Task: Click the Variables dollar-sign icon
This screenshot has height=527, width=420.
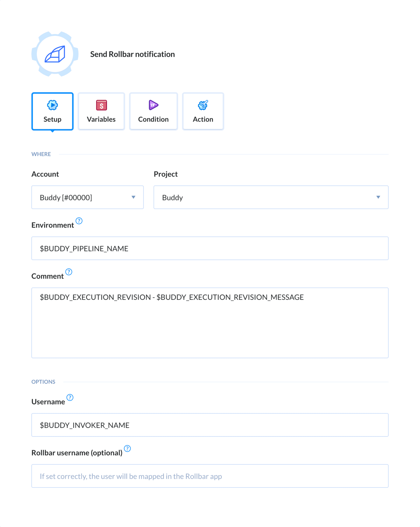Action: (101, 105)
